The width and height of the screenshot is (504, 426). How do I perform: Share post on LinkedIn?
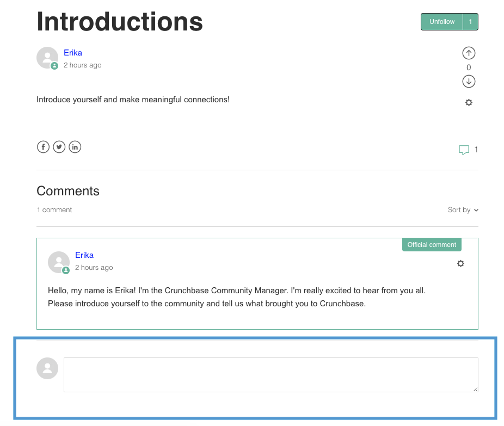click(x=75, y=147)
